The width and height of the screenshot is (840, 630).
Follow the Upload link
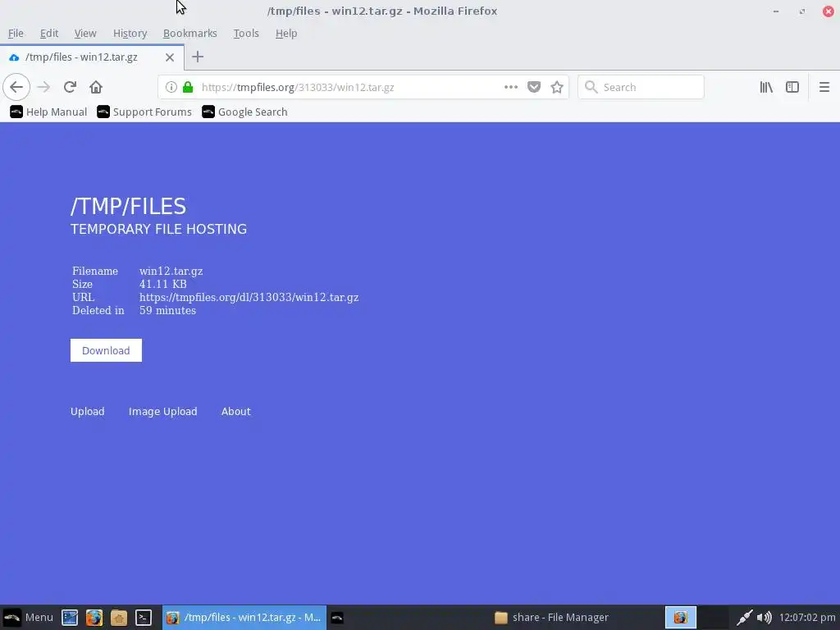[87, 412]
